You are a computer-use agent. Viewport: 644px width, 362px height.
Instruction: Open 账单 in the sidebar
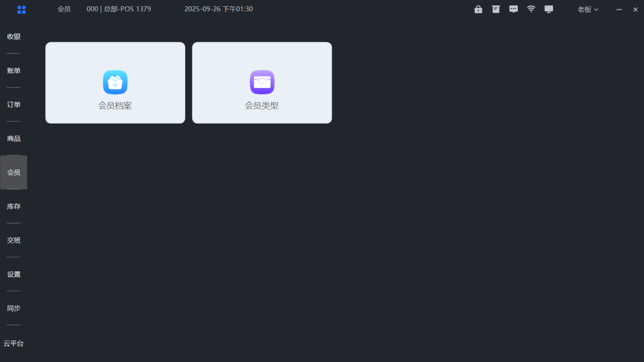coord(14,71)
